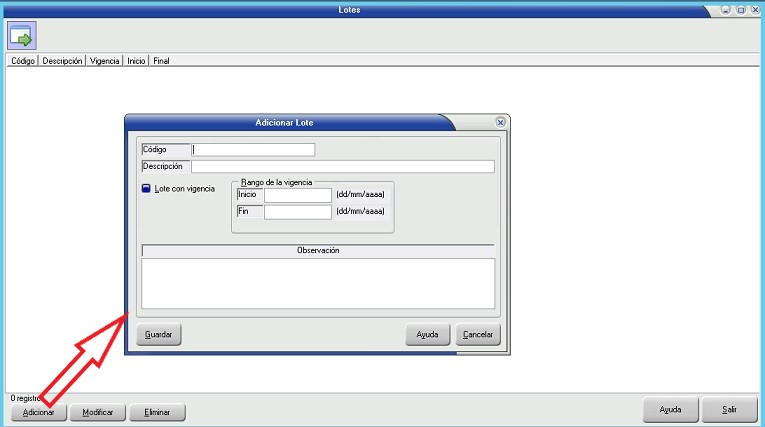Viewport: 765px width, 427px height.
Task: Enable the Lote con vigencia checkbox
Action: [x=146, y=188]
